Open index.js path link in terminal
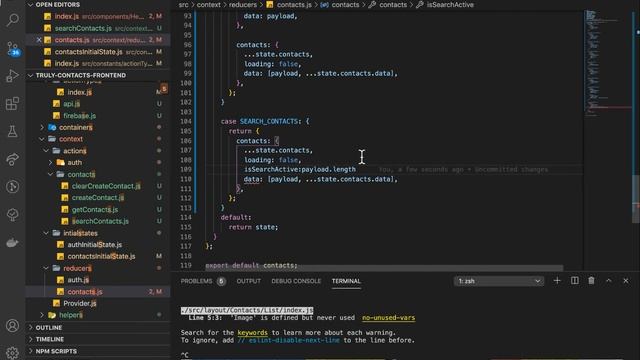 click(x=247, y=310)
